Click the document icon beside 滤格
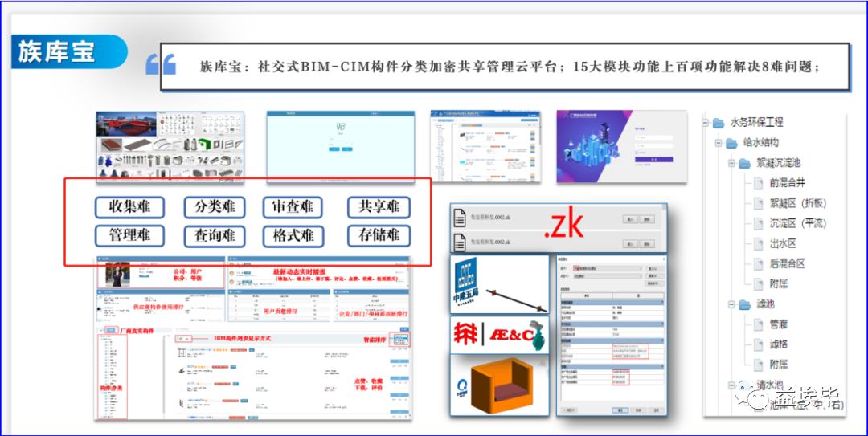868x436 pixels. 759,344
